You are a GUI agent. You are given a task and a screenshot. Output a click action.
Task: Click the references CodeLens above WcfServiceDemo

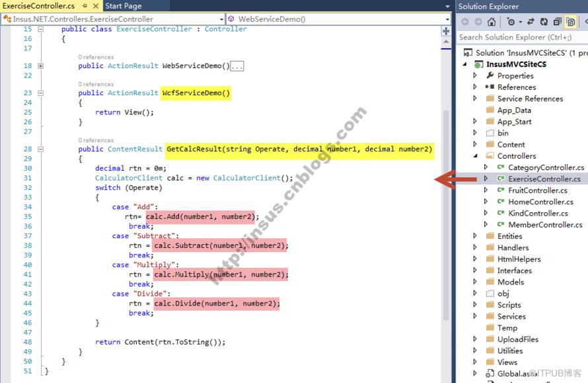(96, 84)
